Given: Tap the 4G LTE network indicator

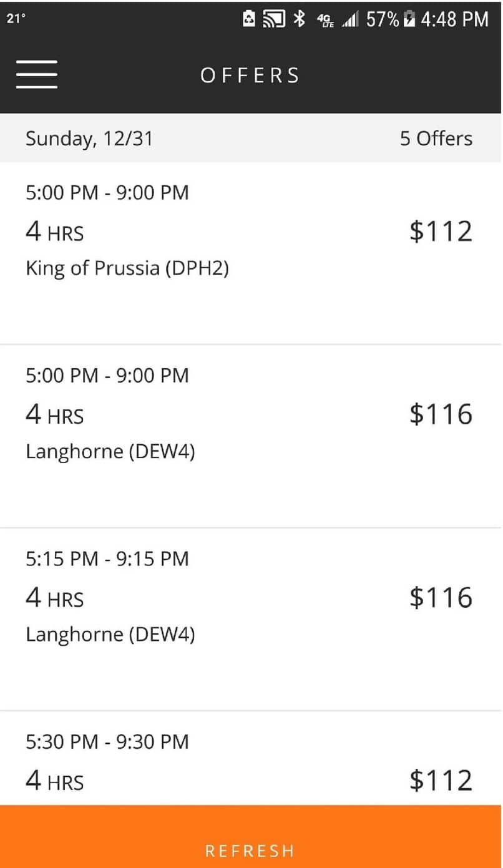Looking at the screenshot, I should click(x=325, y=20).
